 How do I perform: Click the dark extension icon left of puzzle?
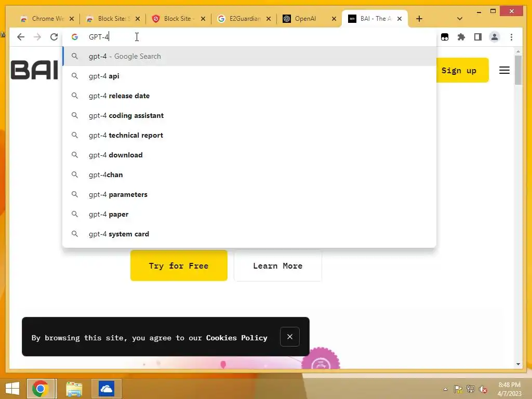pyautogui.click(x=445, y=37)
